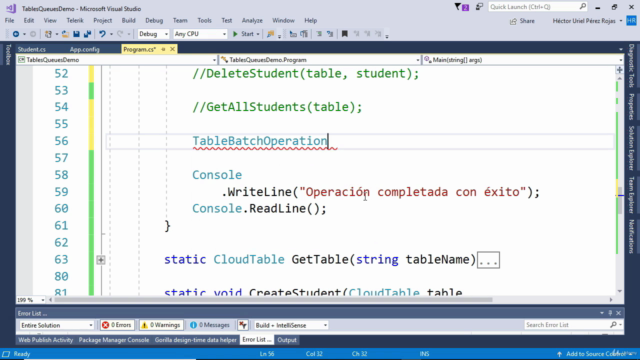Open the Build menu
The height and width of the screenshot is (360, 640).
pyautogui.click(x=129, y=20)
